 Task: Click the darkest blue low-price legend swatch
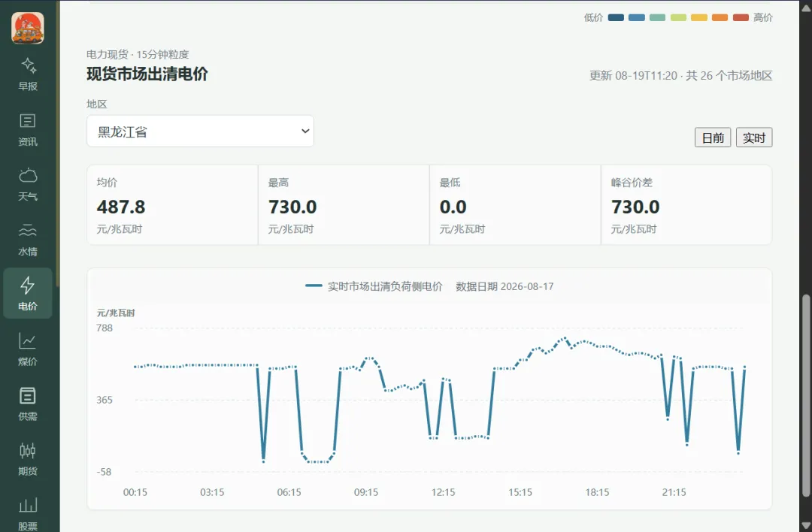(616, 17)
